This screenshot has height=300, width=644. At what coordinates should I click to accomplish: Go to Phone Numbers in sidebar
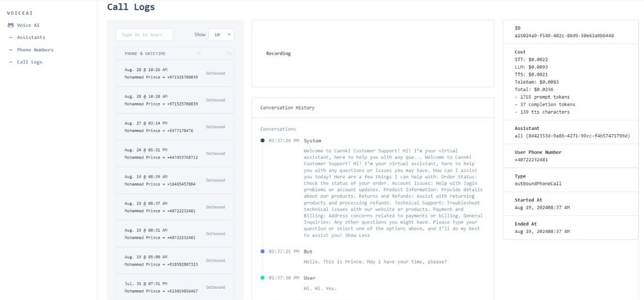(x=35, y=50)
